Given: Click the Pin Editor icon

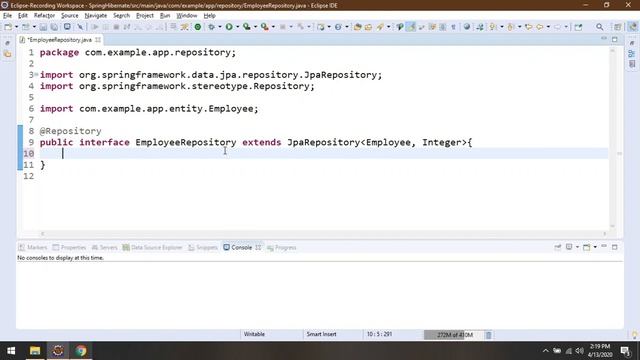Looking at the screenshot, I should (x=578, y=27).
